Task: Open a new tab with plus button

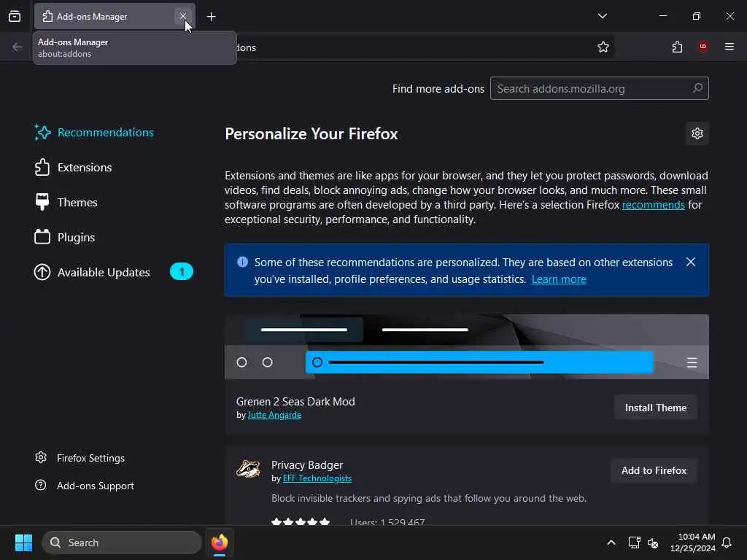Action: click(x=211, y=17)
